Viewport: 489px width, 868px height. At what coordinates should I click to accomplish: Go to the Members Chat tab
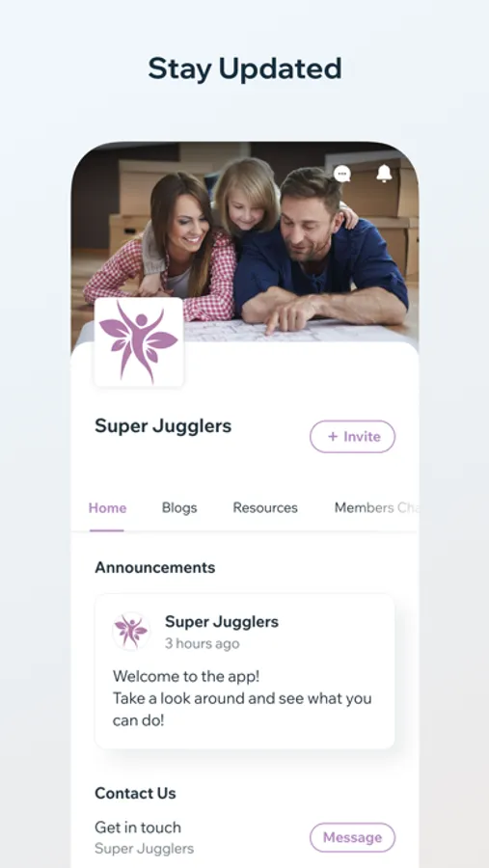click(375, 507)
